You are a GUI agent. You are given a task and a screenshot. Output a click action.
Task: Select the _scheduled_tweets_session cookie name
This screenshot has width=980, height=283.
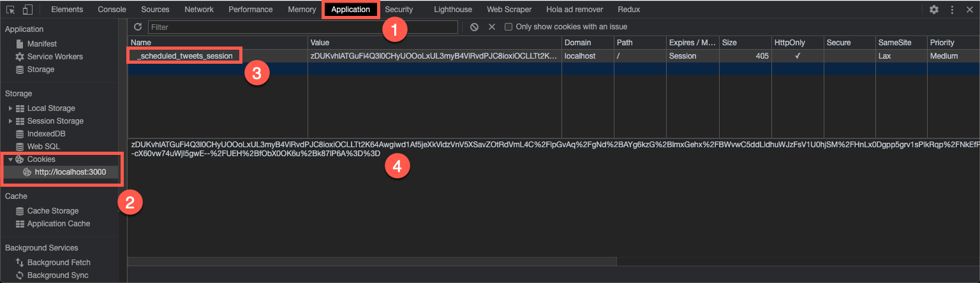(x=186, y=55)
